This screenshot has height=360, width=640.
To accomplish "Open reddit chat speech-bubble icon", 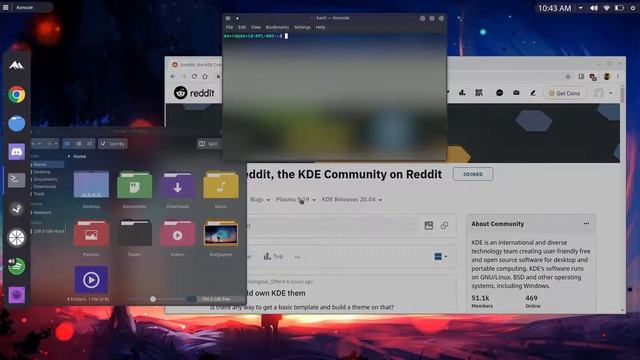I will (x=499, y=93).
